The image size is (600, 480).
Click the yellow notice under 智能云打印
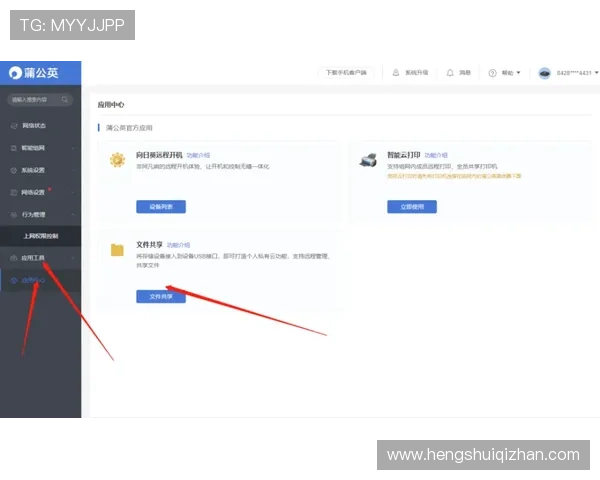454,176
